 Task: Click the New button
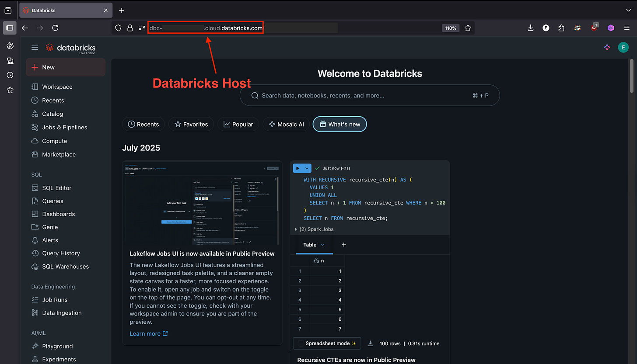click(66, 67)
